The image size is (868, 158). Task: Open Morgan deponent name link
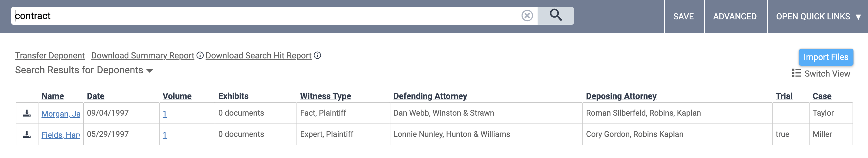(x=61, y=114)
